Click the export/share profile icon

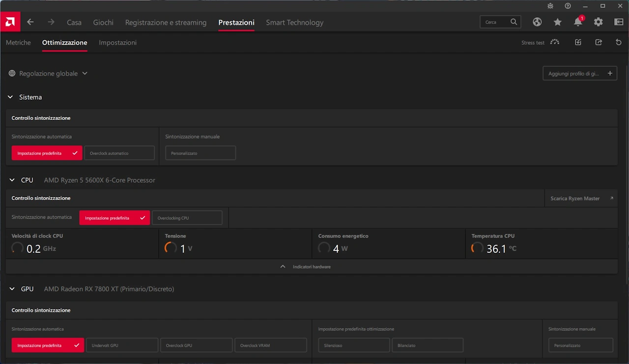(x=599, y=42)
